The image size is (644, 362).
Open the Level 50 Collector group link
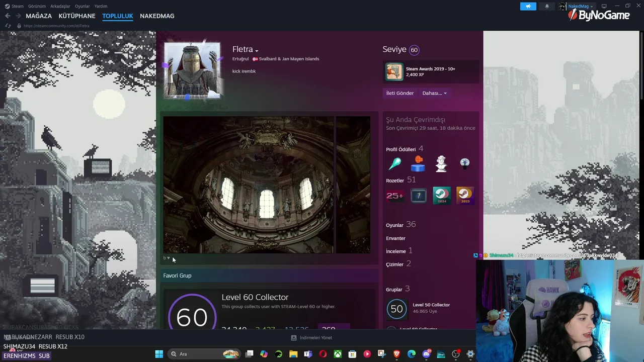click(x=431, y=305)
